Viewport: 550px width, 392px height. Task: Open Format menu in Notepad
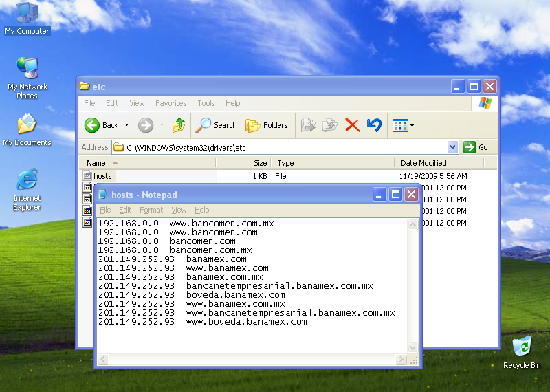pos(151,210)
